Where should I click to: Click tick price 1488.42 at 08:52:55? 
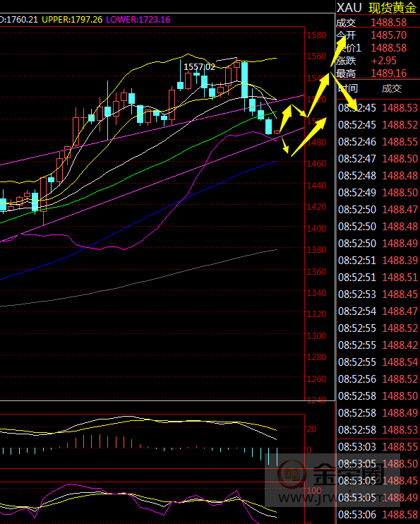coord(400,345)
